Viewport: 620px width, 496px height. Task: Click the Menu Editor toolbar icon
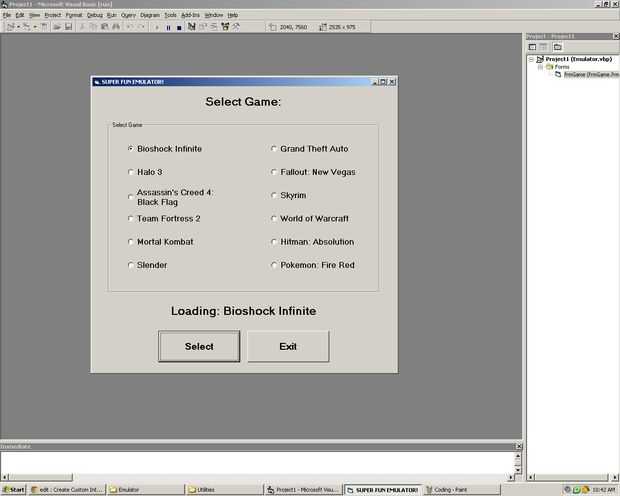click(x=44, y=27)
